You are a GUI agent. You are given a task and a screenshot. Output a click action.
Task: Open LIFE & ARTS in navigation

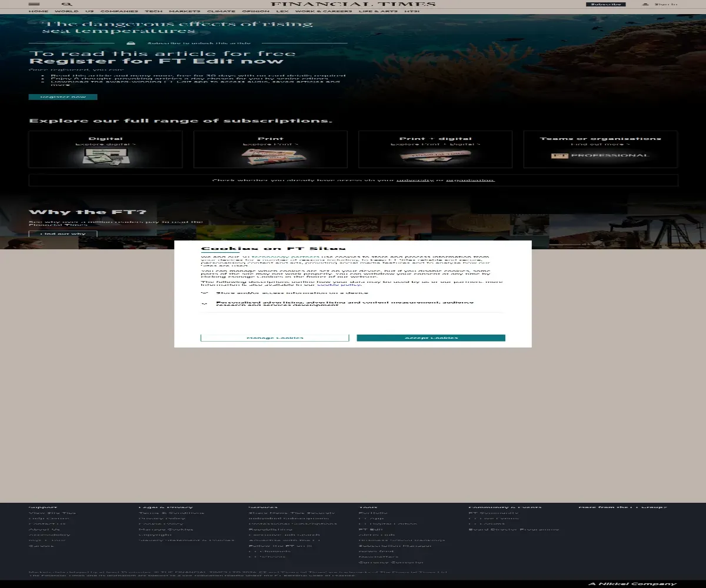[x=378, y=11]
